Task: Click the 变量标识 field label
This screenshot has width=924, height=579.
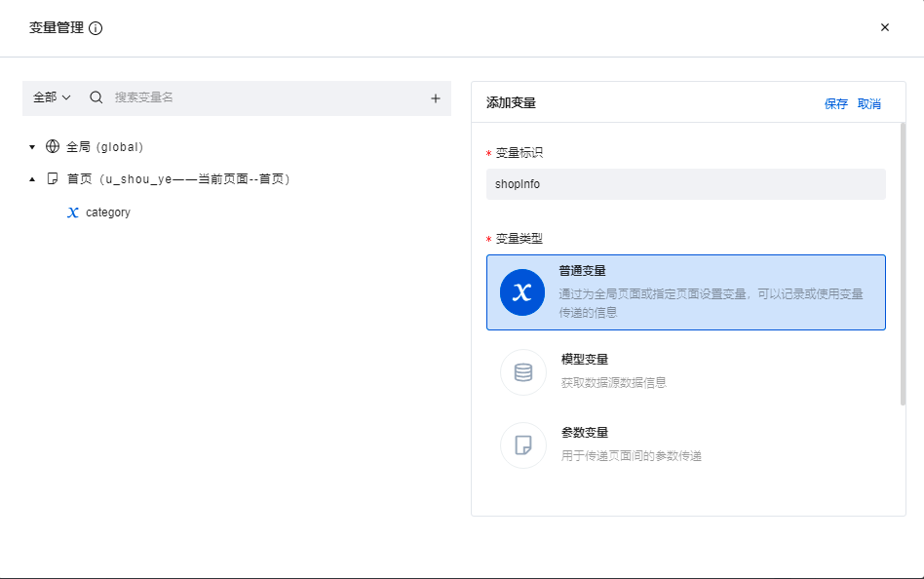Action: click(520, 153)
